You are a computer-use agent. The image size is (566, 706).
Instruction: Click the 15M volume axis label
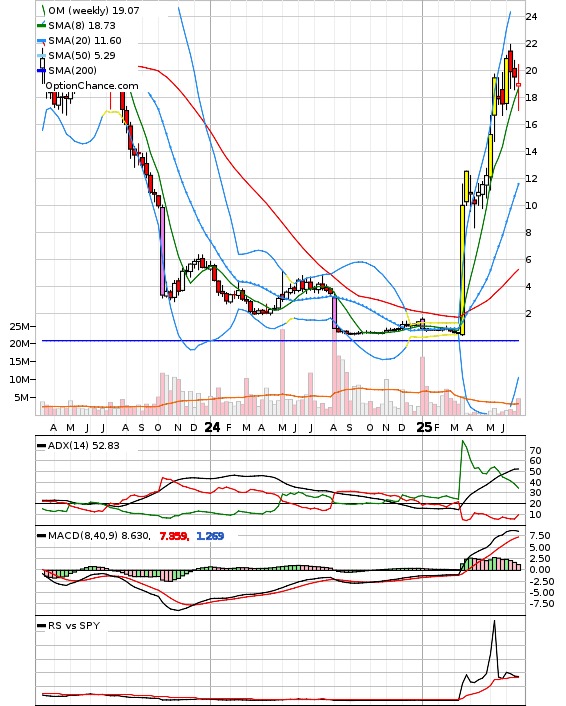(x=19, y=362)
